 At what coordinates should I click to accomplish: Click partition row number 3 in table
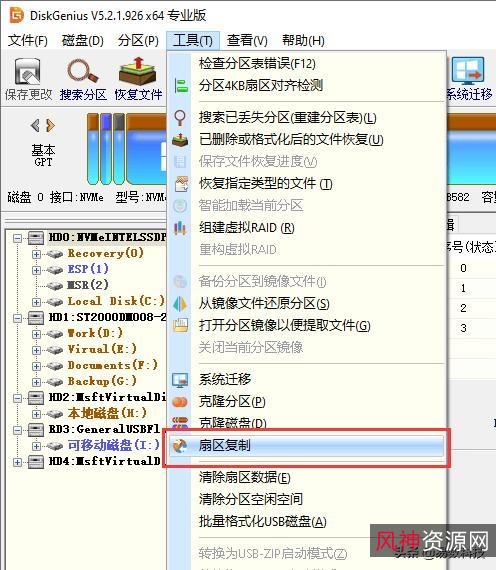[471, 329]
